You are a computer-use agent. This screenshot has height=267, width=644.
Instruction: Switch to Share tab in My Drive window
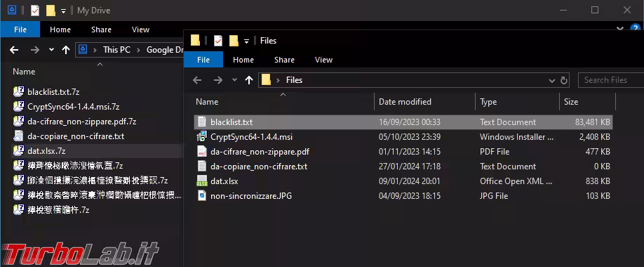(x=101, y=30)
